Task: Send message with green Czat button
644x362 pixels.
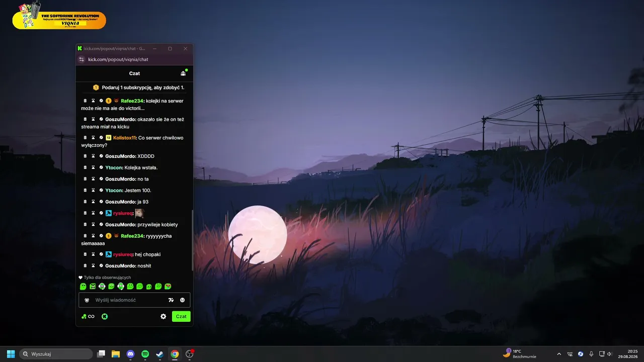Action: [181, 316]
